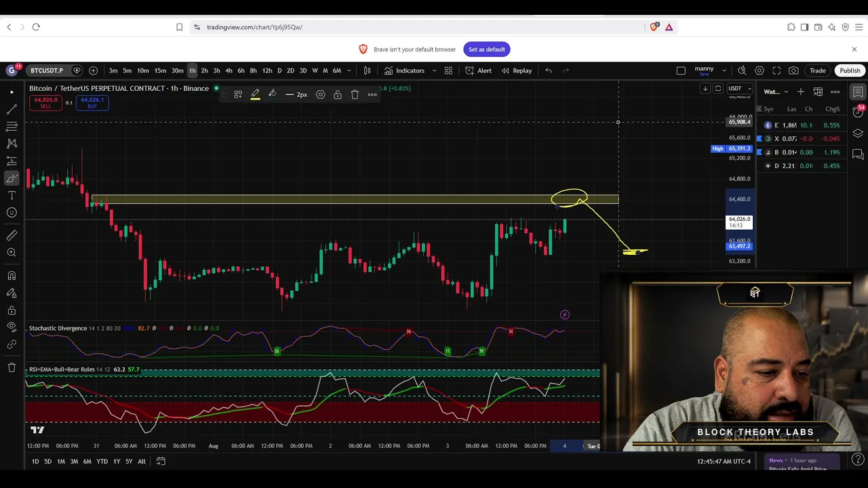This screenshot has height=488, width=868.
Task: Toggle lock all drawings
Action: [x=12, y=310]
